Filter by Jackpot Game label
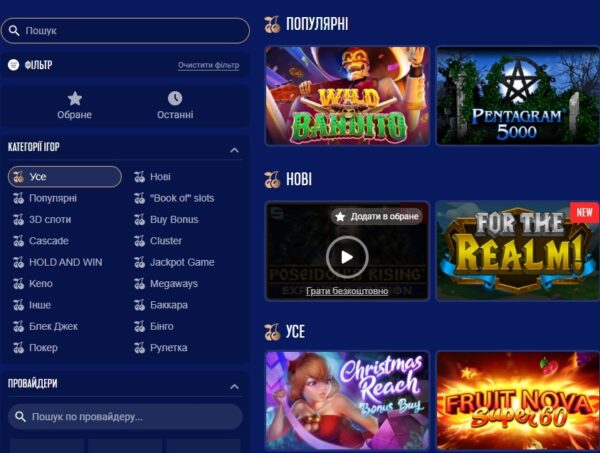This screenshot has height=453, width=600. click(x=182, y=262)
